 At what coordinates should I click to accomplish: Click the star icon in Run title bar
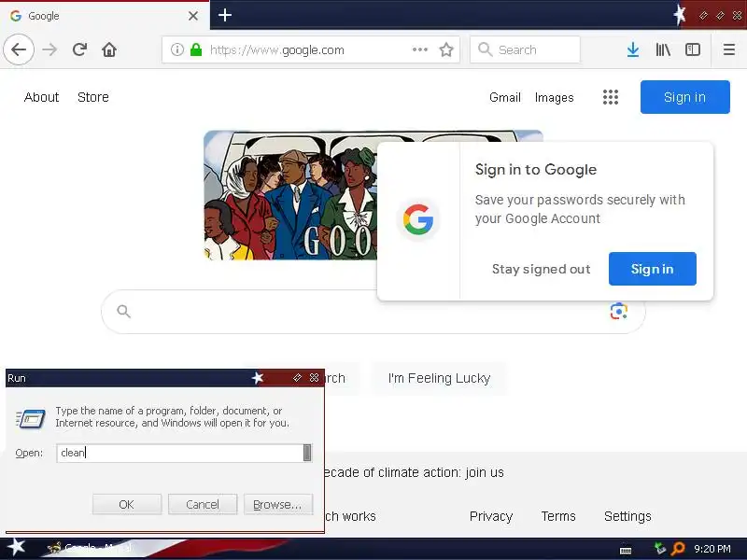[258, 378]
